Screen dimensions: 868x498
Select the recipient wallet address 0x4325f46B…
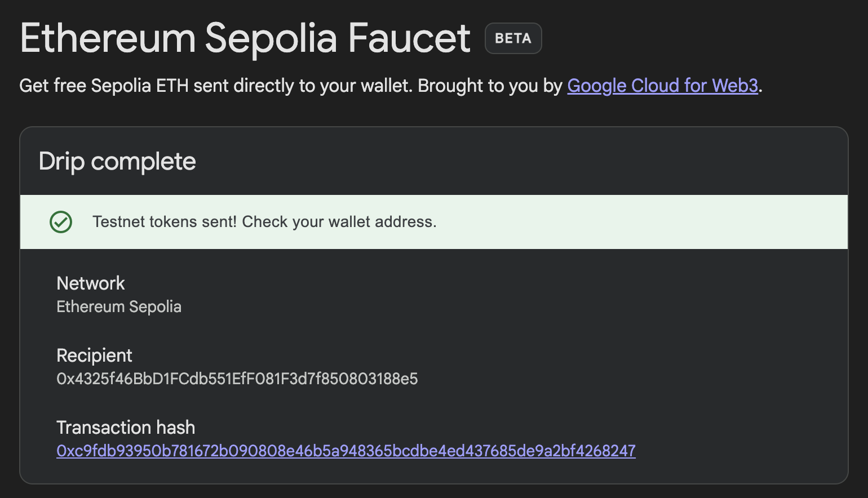pyautogui.click(x=237, y=379)
